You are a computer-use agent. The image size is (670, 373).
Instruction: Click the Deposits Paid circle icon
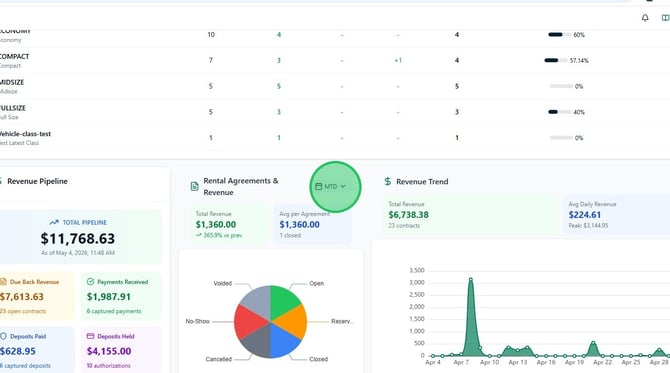tap(3, 336)
